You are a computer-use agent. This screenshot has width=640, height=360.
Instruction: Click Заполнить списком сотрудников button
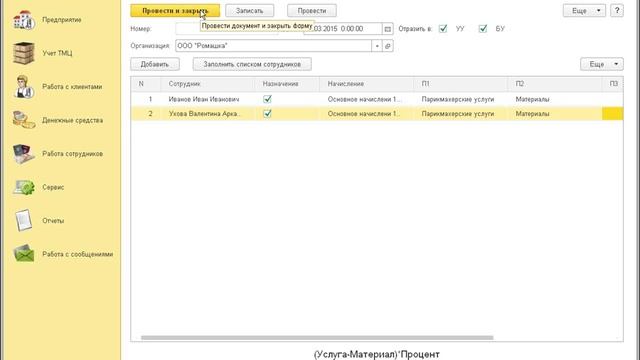[252, 64]
